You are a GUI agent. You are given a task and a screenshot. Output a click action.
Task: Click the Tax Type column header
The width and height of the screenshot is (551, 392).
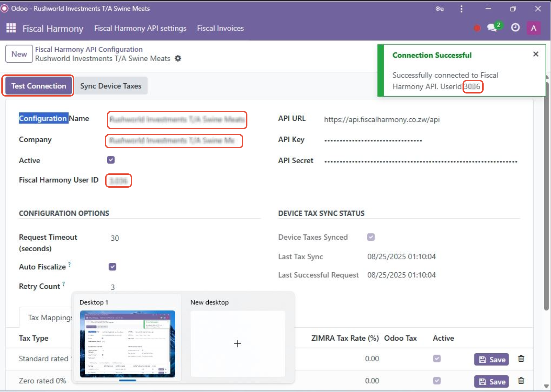34,338
